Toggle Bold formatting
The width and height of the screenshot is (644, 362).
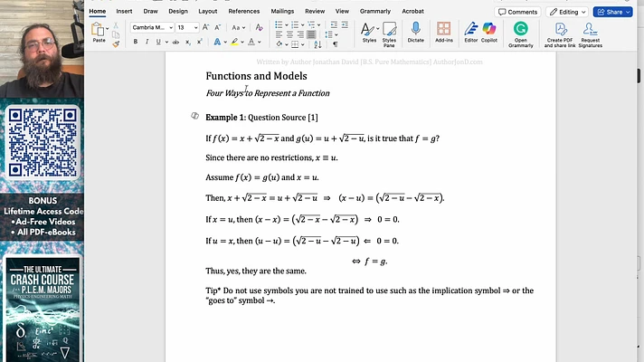(135, 42)
